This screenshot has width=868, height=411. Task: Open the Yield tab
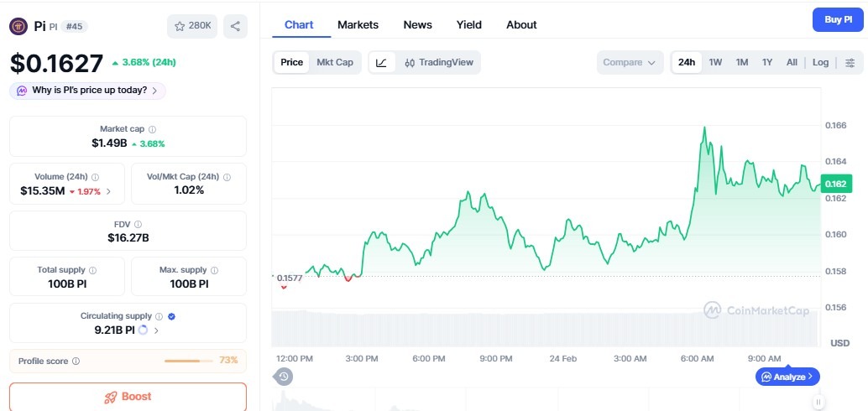[x=469, y=25]
